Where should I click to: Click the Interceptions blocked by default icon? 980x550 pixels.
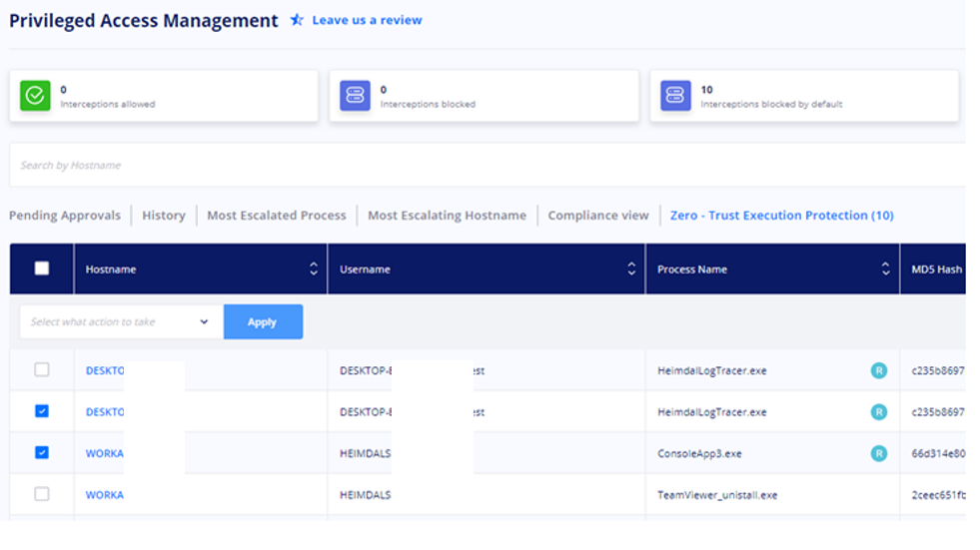pyautogui.click(x=675, y=96)
